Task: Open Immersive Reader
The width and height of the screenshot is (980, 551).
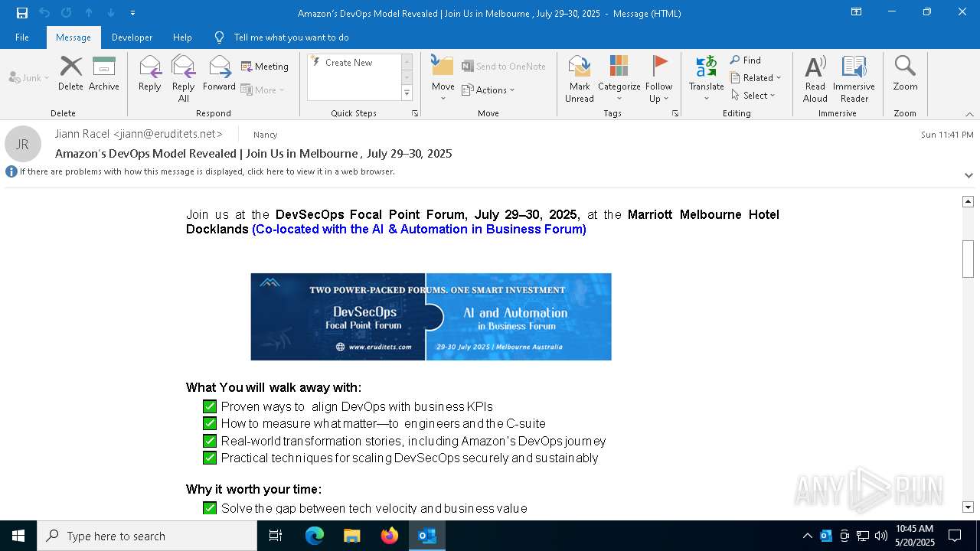Action: coord(854,79)
